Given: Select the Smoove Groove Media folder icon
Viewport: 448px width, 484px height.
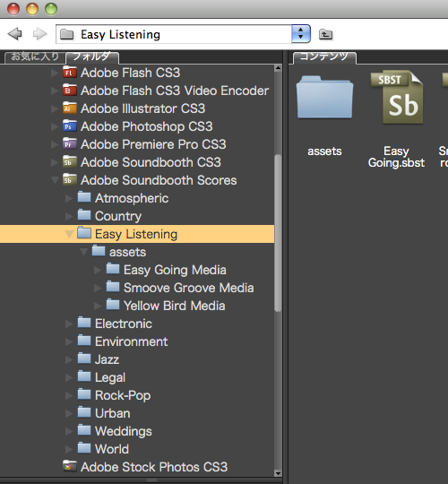Looking at the screenshot, I should (x=113, y=287).
